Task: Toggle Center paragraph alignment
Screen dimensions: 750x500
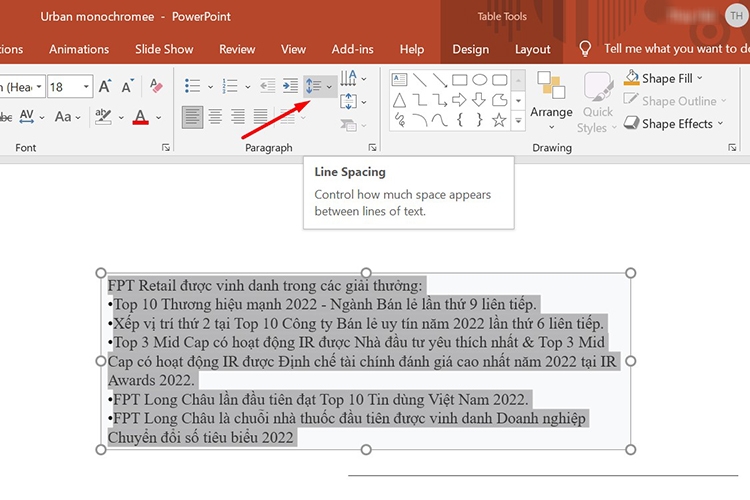Action: pos(215,117)
